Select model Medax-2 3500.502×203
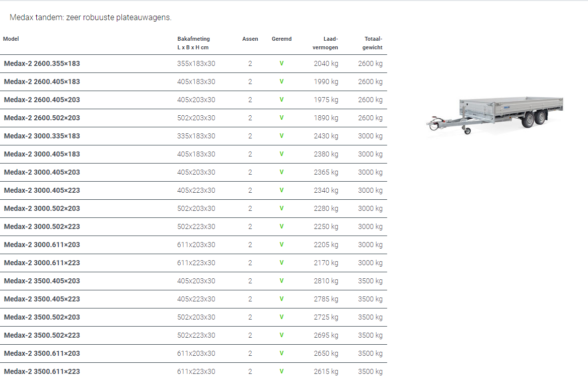 pyautogui.click(x=42, y=317)
